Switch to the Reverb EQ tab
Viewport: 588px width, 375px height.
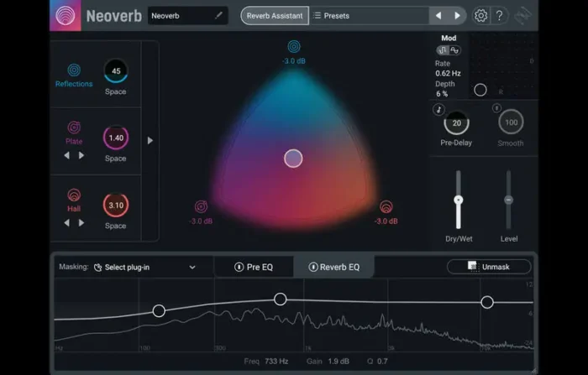[x=334, y=268]
